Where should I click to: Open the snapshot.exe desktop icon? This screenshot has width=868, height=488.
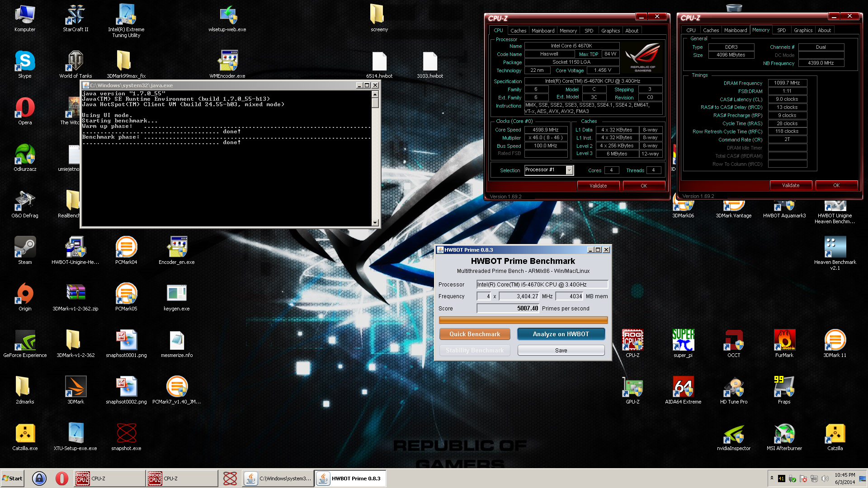[126, 437]
